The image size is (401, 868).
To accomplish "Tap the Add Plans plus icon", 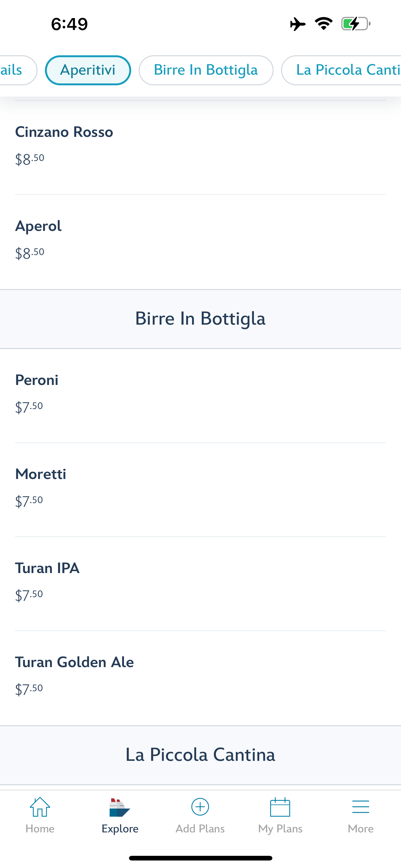I will pyautogui.click(x=200, y=807).
